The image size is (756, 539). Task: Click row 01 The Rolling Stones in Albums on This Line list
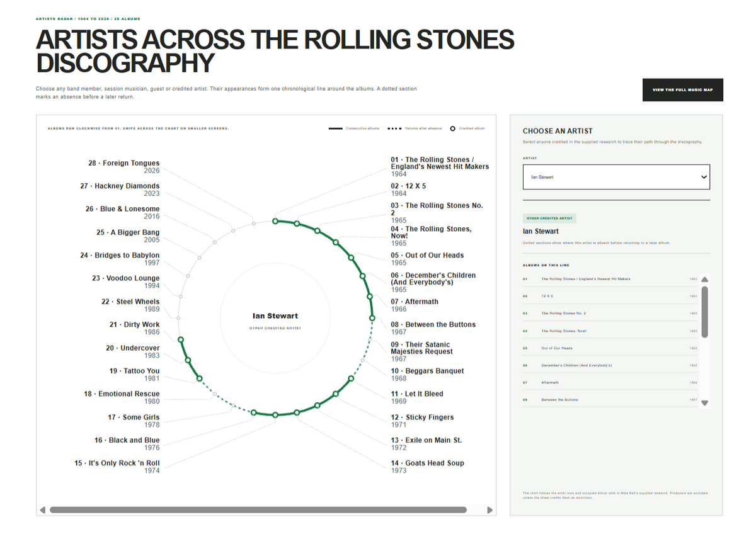(610, 279)
